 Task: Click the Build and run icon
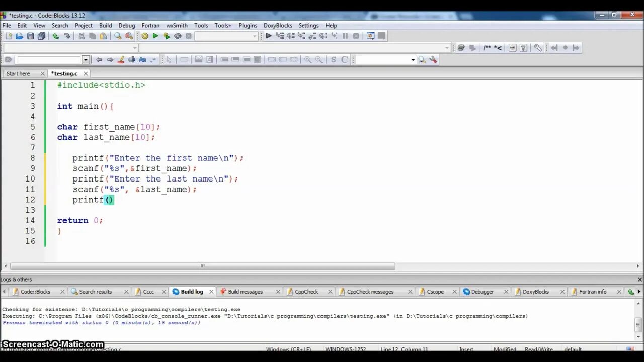pyautogui.click(x=167, y=36)
